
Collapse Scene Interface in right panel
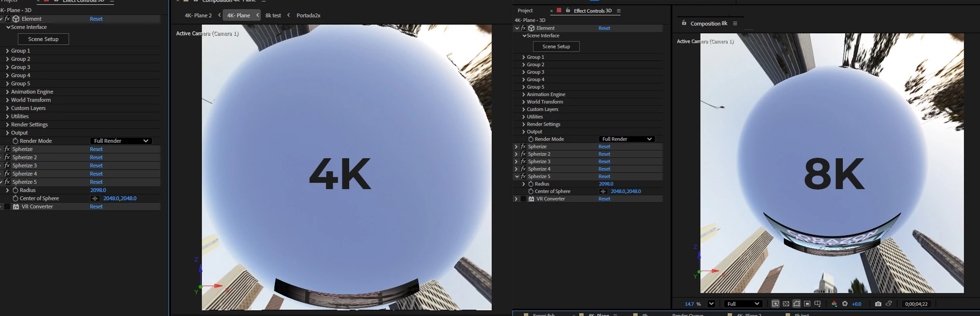(525, 36)
